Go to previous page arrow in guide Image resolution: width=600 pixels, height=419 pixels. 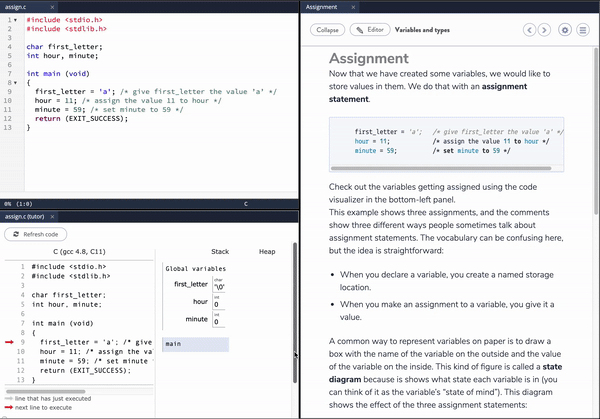(x=529, y=30)
